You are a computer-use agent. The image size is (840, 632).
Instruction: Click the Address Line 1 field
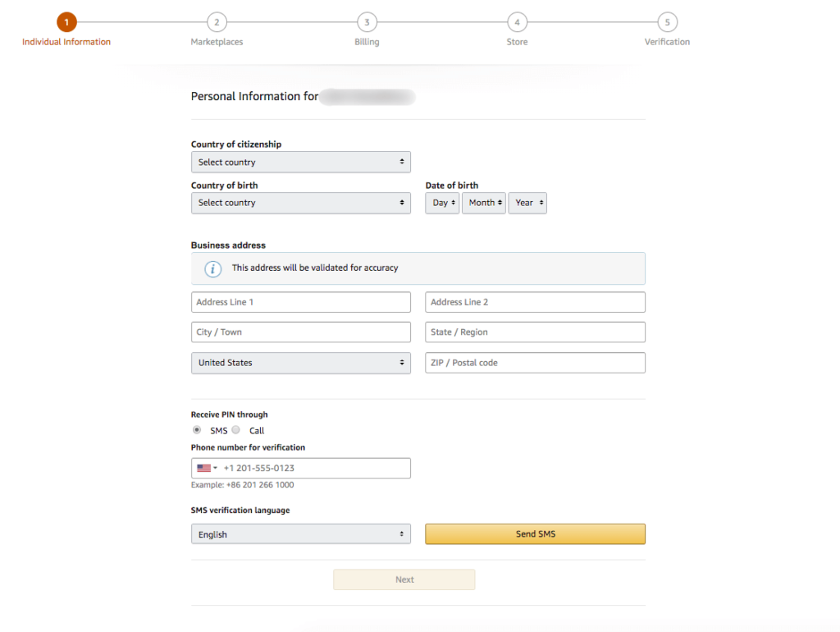[x=300, y=302]
